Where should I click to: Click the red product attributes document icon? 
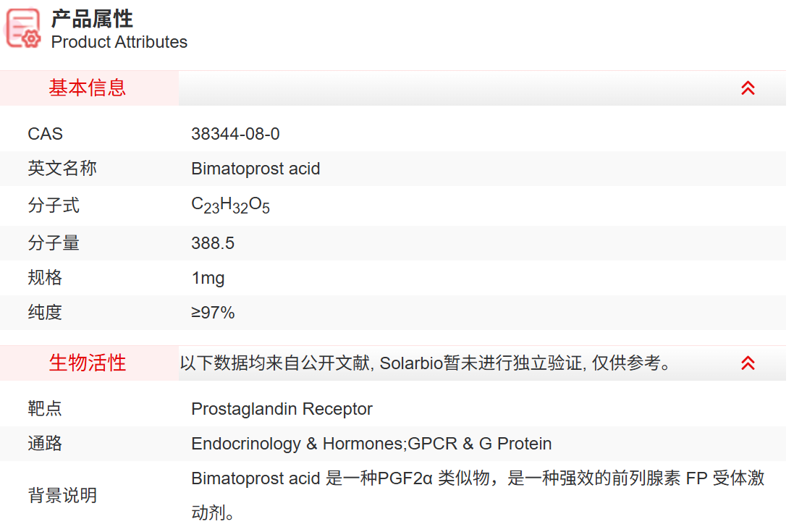(22, 29)
